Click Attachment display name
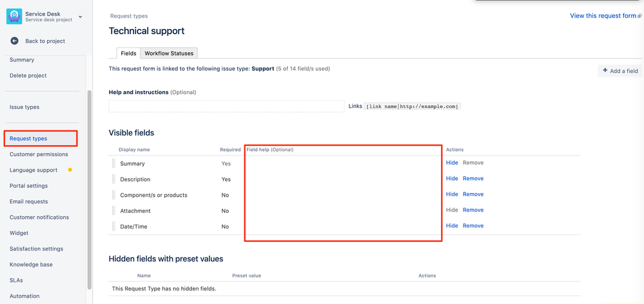This screenshot has width=644, height=304. [x=135, y=210]
